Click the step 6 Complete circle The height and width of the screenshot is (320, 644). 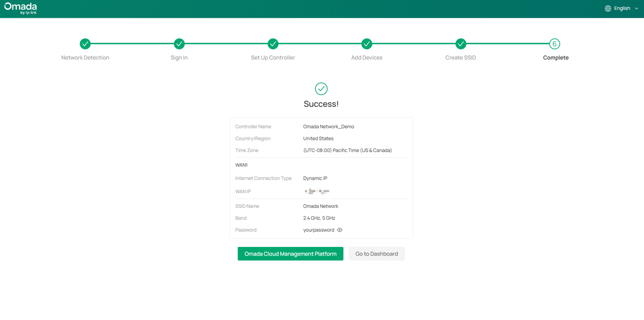click(x=555, y=44)
